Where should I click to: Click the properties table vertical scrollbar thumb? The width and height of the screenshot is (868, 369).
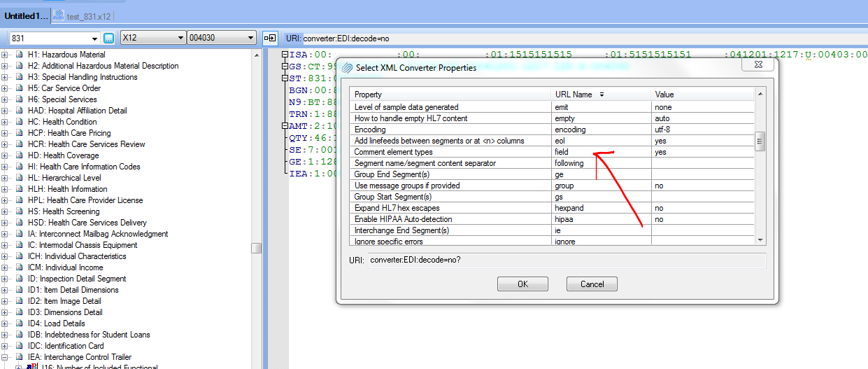tap(759, 141)
